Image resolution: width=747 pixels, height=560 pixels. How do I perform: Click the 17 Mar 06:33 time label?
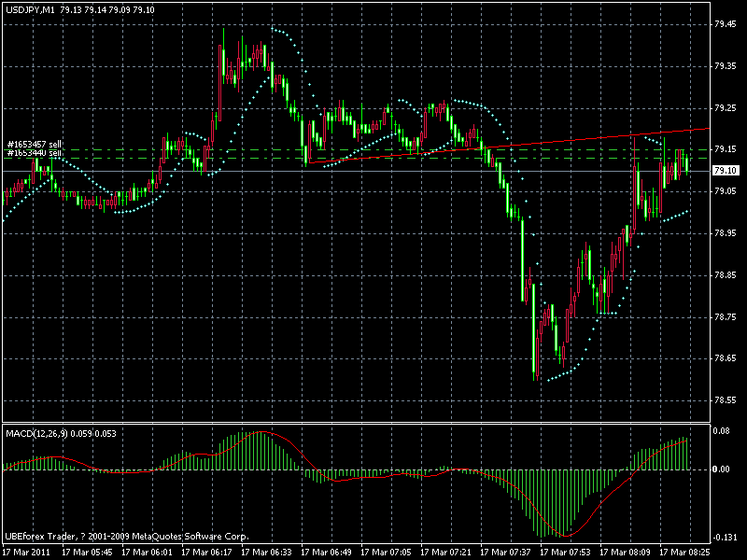pos(267,553)
